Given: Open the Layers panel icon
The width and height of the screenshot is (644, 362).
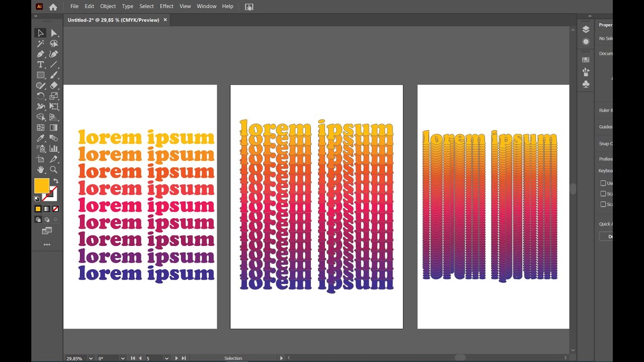Looking at the screenshot, I should click(x=586, y=29).
